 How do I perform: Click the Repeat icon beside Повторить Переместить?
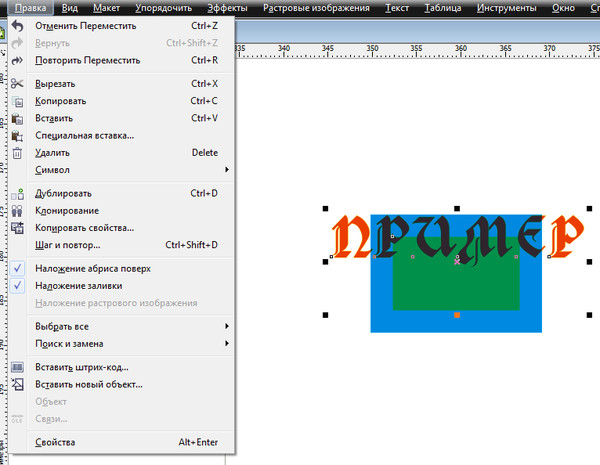pyautogui.click(x=17, y=60)
